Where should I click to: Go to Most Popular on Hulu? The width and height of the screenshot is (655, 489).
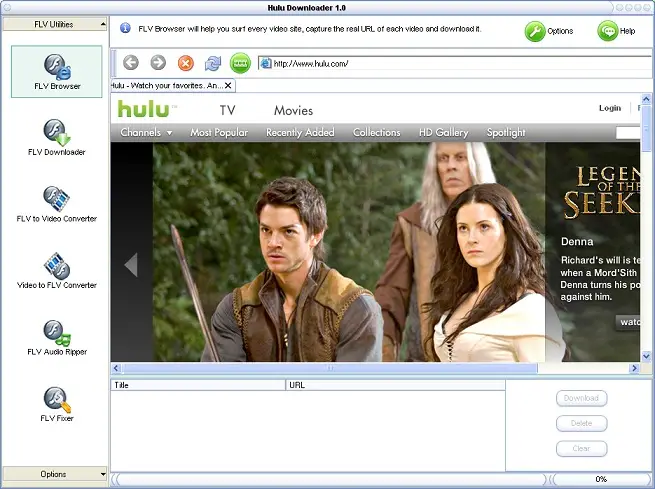pyautogui.click(x=219, y=132)
